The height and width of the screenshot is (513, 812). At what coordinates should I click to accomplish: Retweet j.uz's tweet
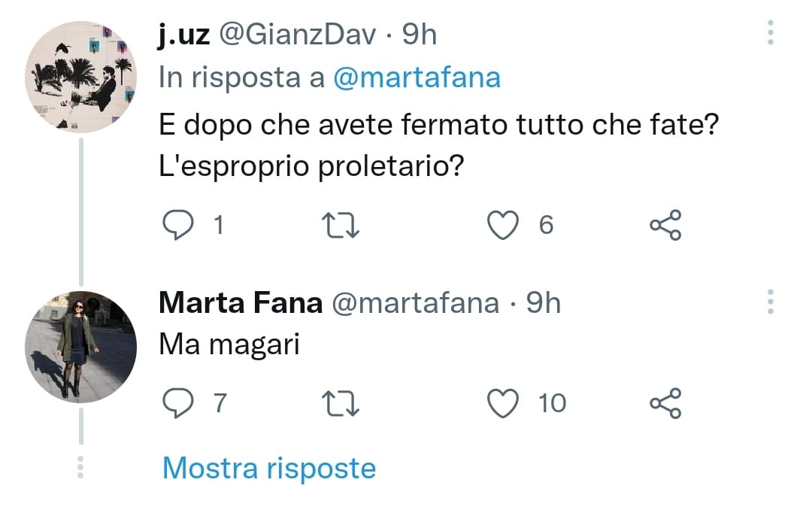(339, 225)
